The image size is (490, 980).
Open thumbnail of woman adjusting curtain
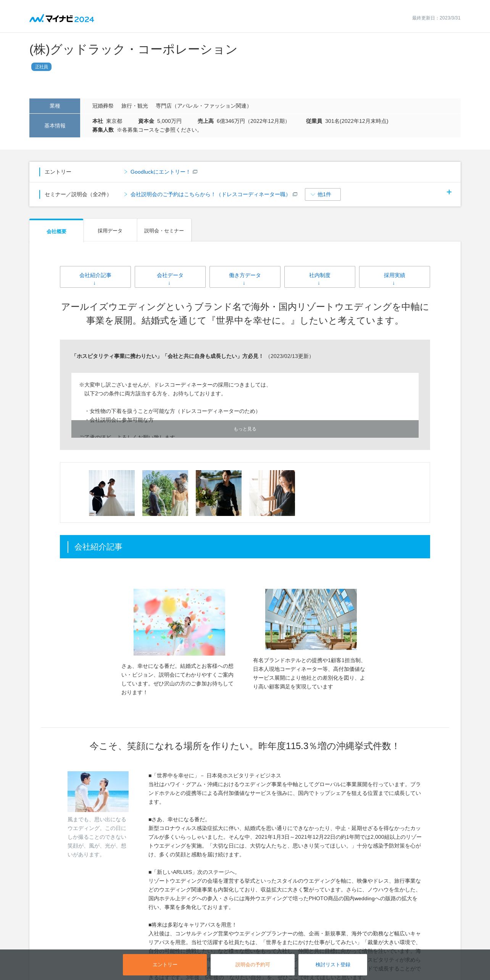click(x=272, y=493)
